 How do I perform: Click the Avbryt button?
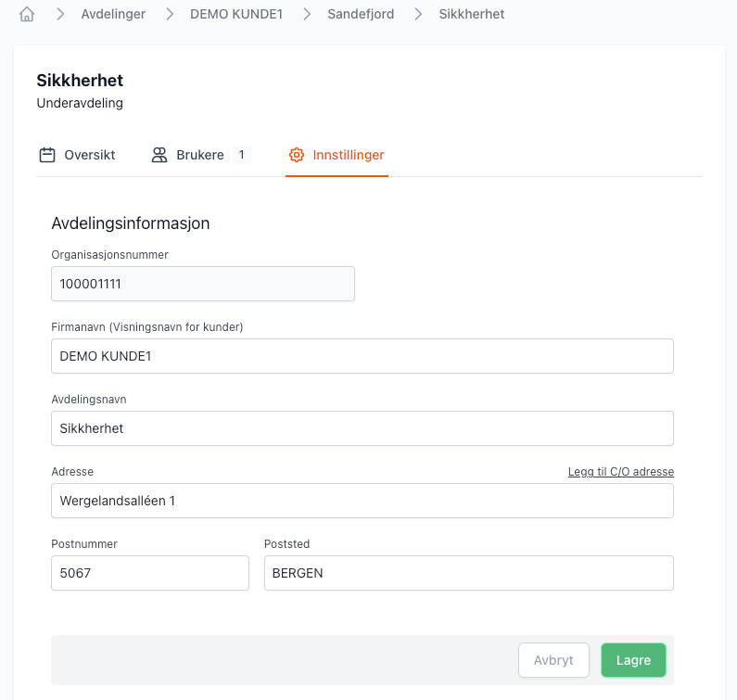553,661
